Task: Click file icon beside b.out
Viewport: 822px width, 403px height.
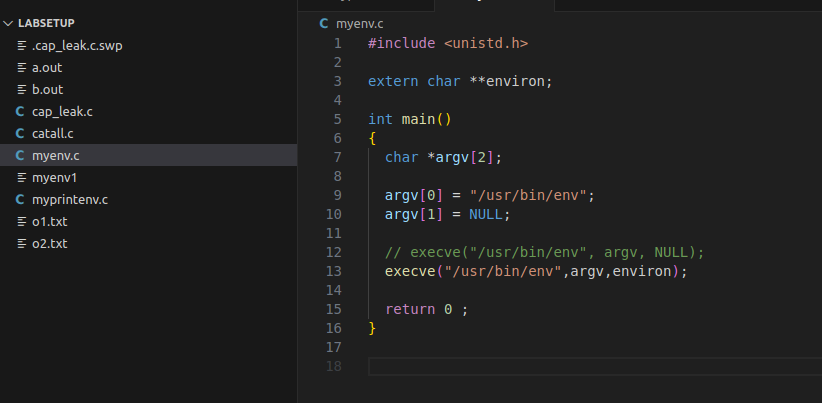Action: click(x=21, y=90)
